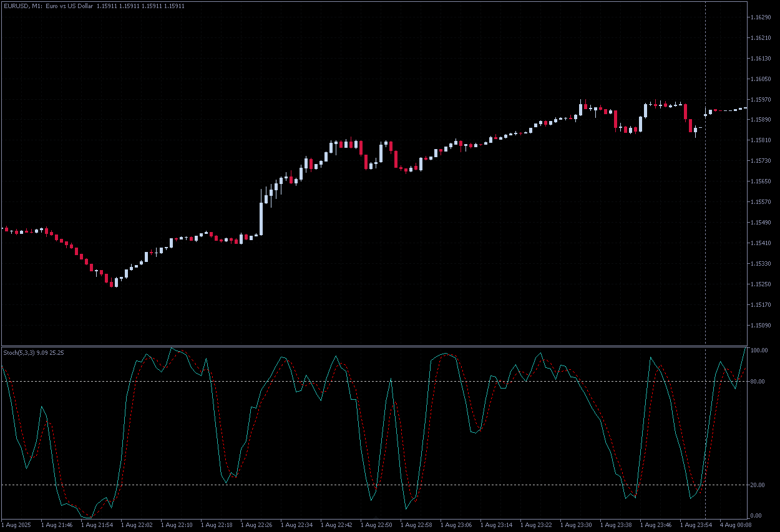The height and width of the screenshot is (532, 780).
Task: Click the Stoch(5,3,3) indicator label
Action: pyautogui.click(x=25, y=352)
